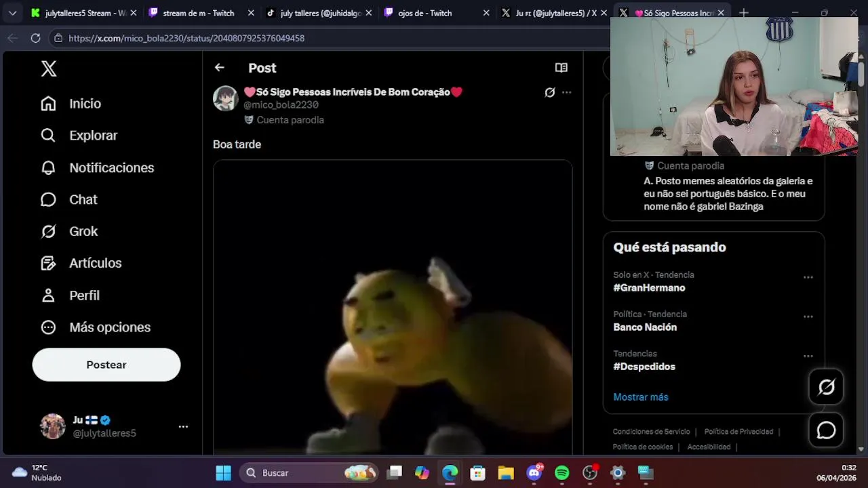Click Mostrar más under trends
The image size is (868, 488).
pos(641,397)
